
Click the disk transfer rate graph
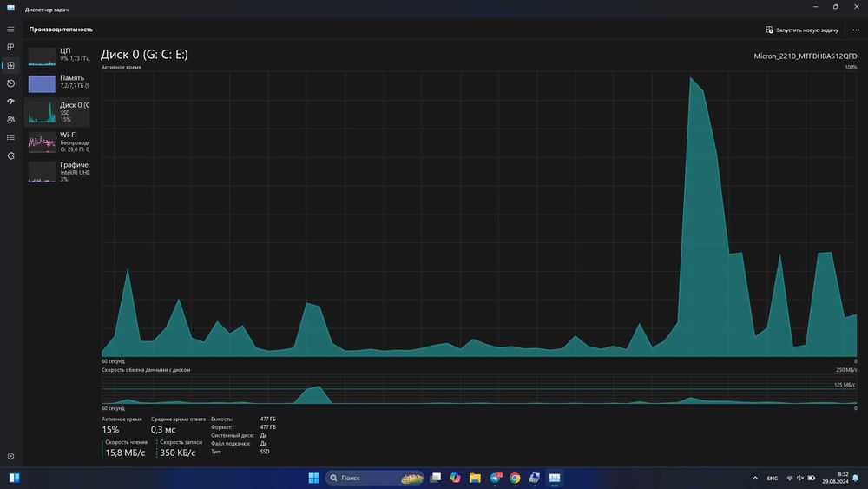coord(479,389)
